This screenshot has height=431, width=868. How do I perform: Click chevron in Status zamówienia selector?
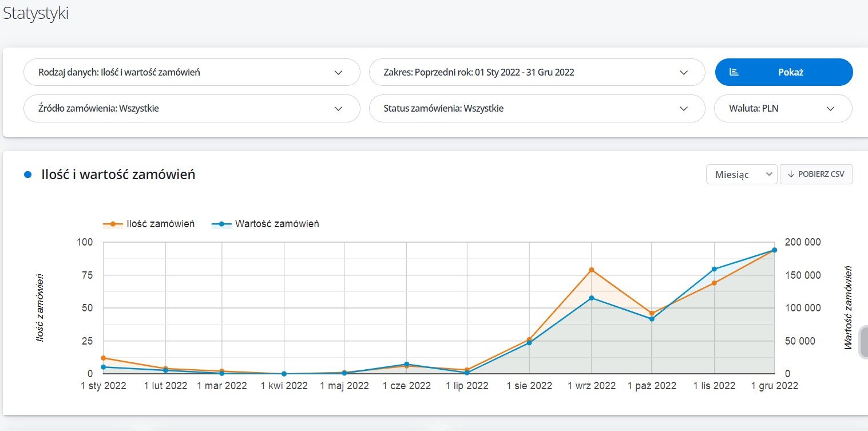(683, 109)
